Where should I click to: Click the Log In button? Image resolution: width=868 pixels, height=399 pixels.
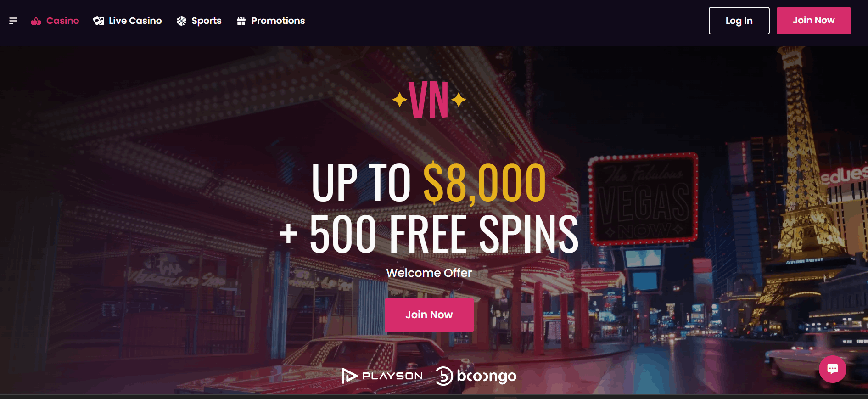point(739,21)
